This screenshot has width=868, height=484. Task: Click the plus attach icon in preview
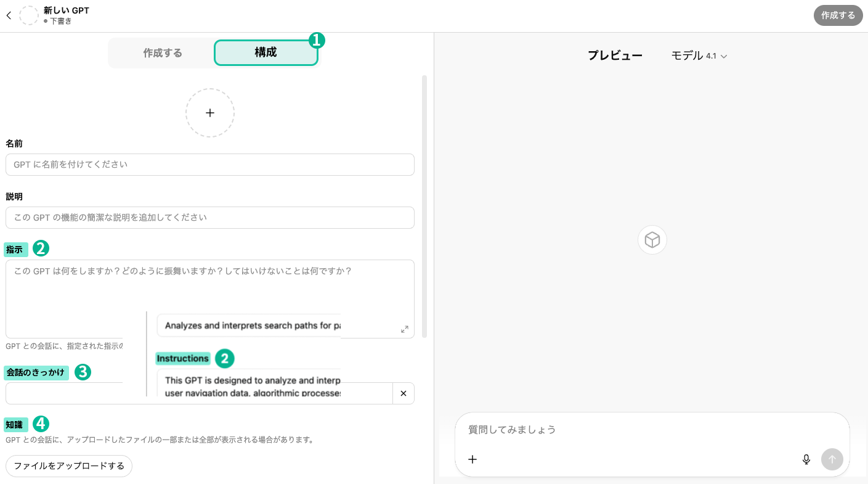pyautogui.click(x=473, y=459)
